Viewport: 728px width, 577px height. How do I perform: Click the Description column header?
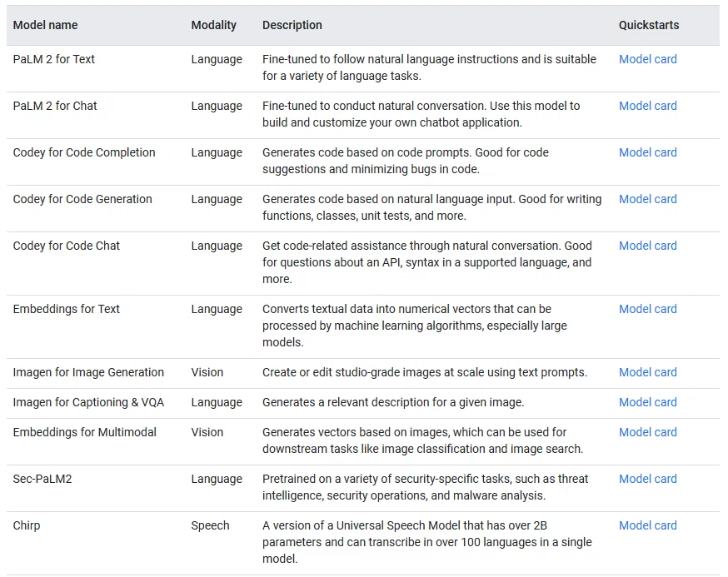[292, 25]
